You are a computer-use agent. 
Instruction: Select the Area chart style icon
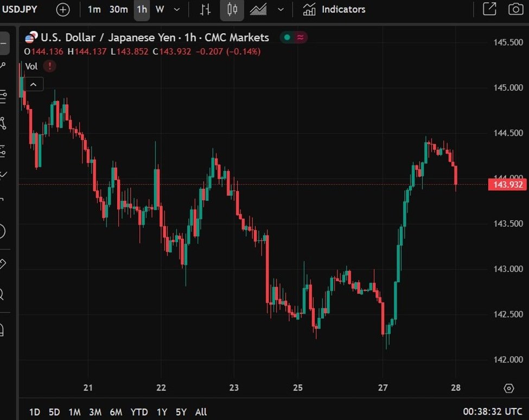pyautogui.click(x=258, y=10)
